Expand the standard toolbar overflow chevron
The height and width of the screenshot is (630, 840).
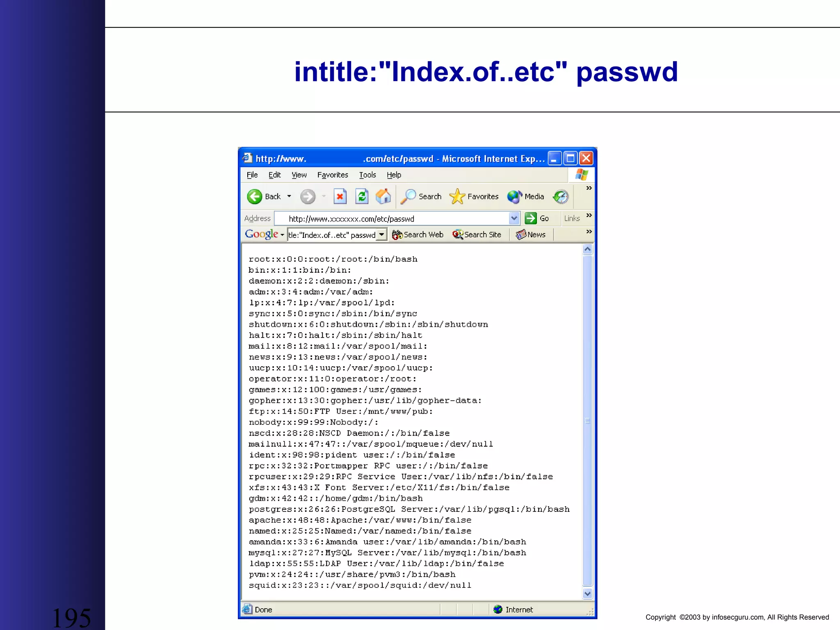[x=589, y=188]
